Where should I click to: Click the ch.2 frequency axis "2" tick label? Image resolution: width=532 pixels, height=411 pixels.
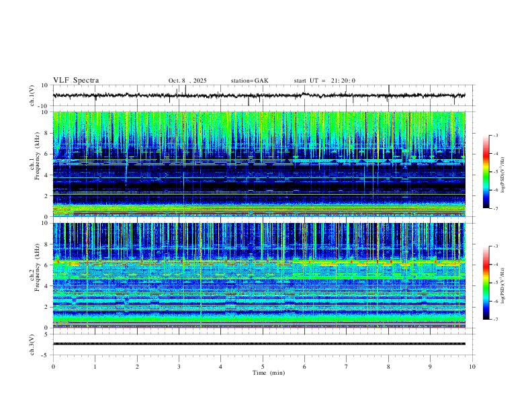[x=46, y=307]
